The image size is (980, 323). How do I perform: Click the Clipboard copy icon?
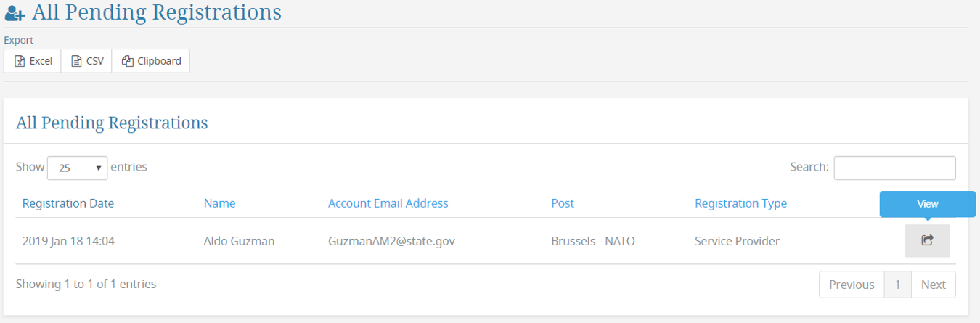(x=127, y=62)
